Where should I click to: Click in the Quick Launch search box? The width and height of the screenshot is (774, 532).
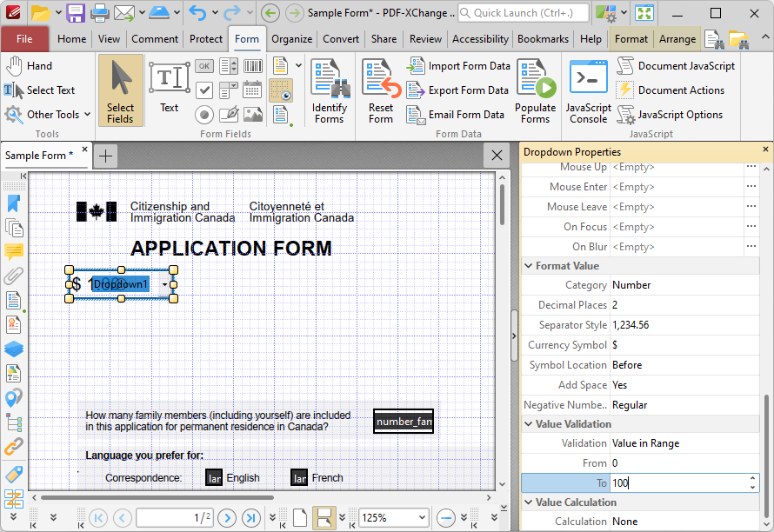pos(524,13)
